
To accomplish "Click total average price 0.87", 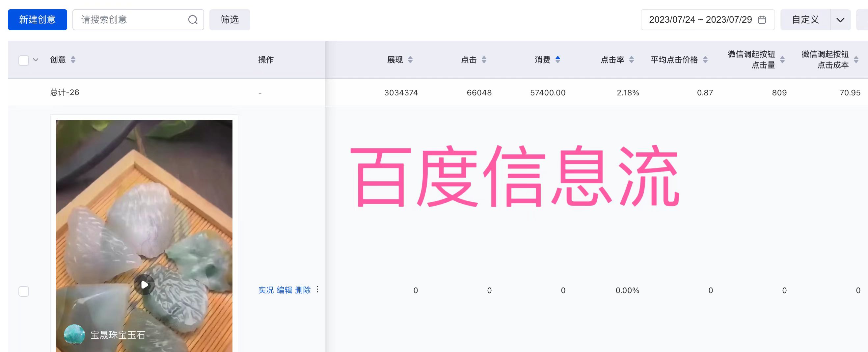I will pyautogui.click(x=705, y=92).
